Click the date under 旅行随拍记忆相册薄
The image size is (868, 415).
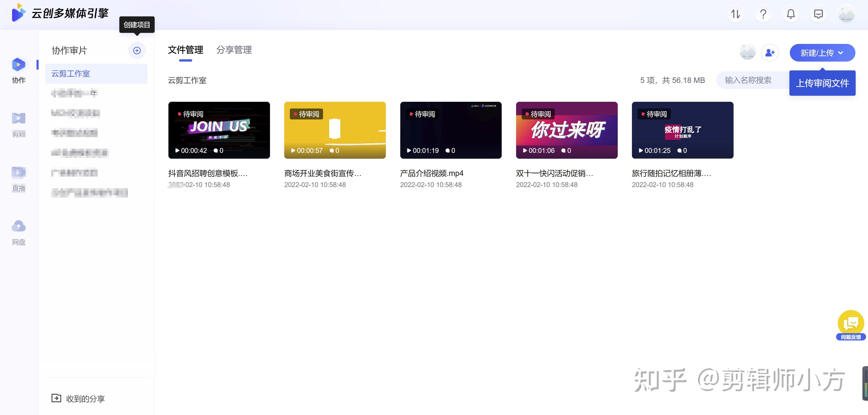coord(663,185)
